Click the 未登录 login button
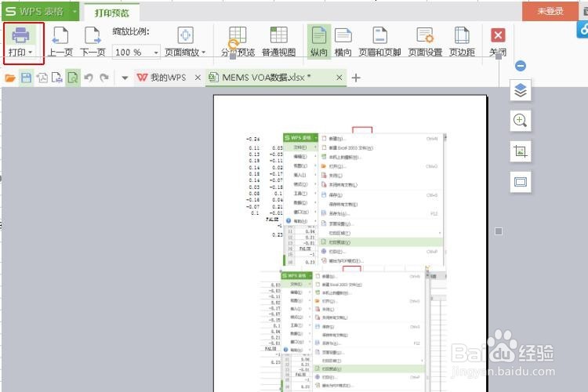The image size is (588, 392). (x=550, y=11)
